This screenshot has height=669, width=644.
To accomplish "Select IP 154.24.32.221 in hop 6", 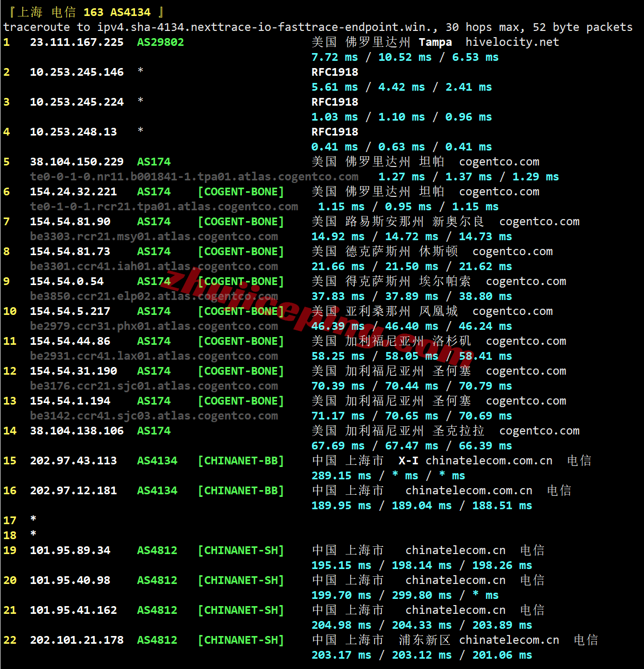I will [x=74, y=192].
